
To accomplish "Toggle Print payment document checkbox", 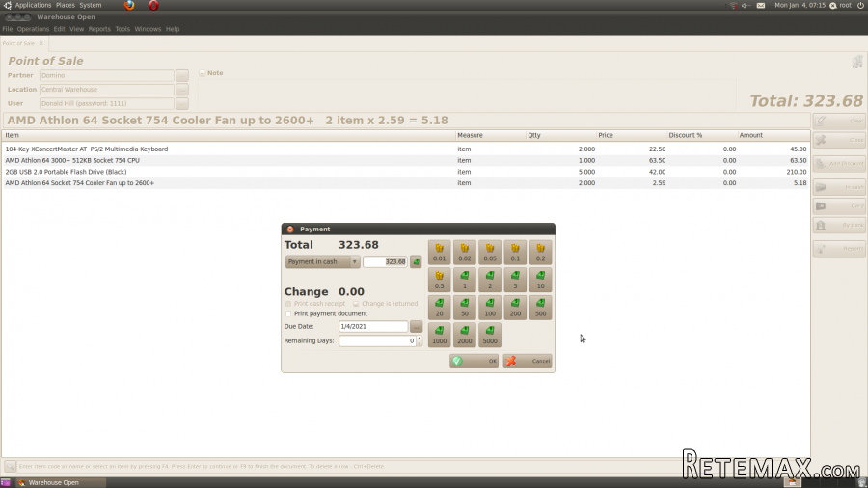I will (287, 313).
